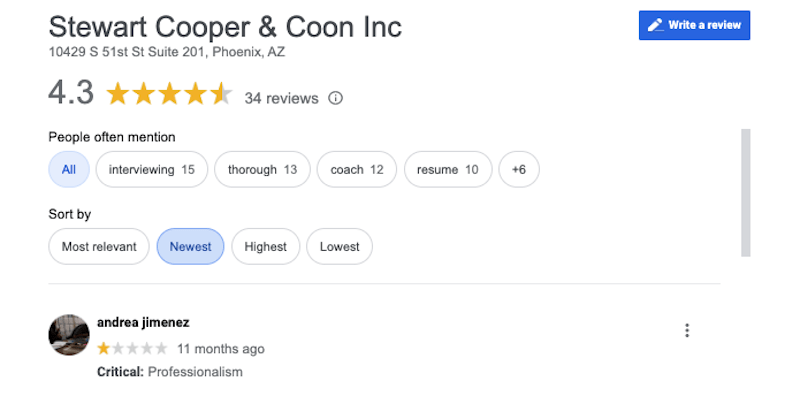Filter reviews by interviewing chip
800x396 pixels.
[152, 169]
